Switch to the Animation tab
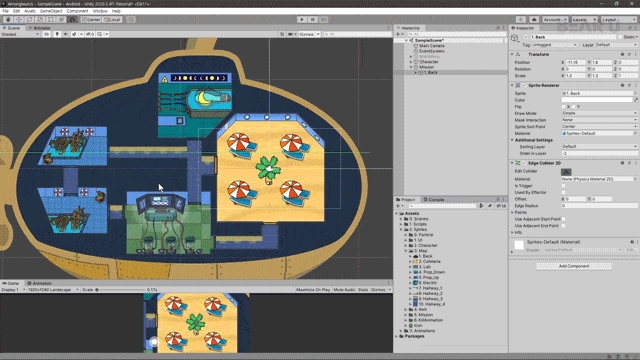 40,283
